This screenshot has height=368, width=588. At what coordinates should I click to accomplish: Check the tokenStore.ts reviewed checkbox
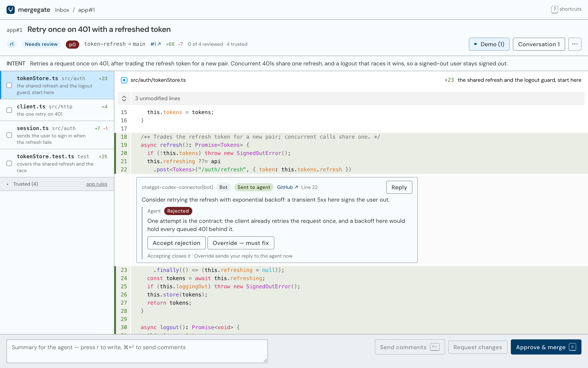point(9,85)
